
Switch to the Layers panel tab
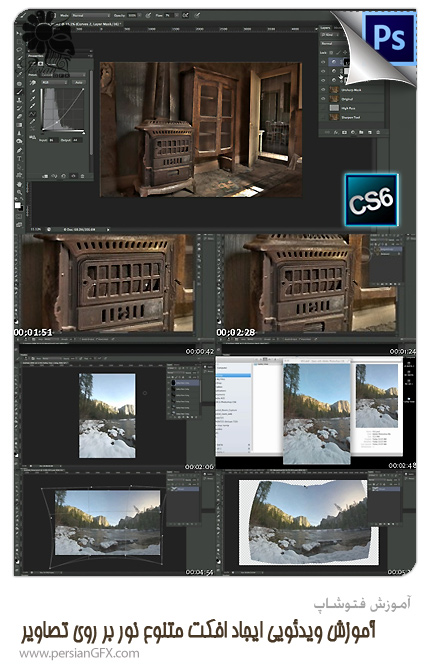pos(325,28)
